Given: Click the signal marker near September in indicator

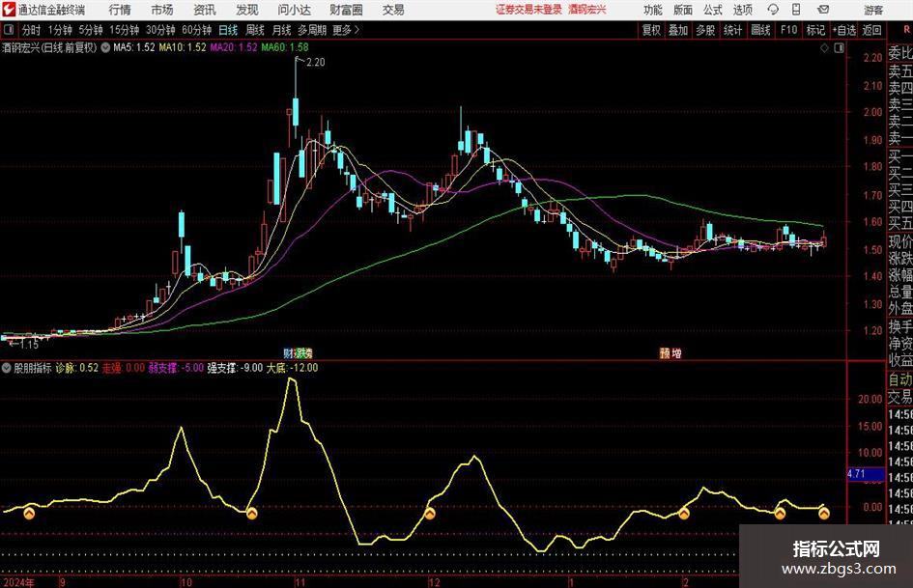Looking at the screenshot, I should click(29, 514).
